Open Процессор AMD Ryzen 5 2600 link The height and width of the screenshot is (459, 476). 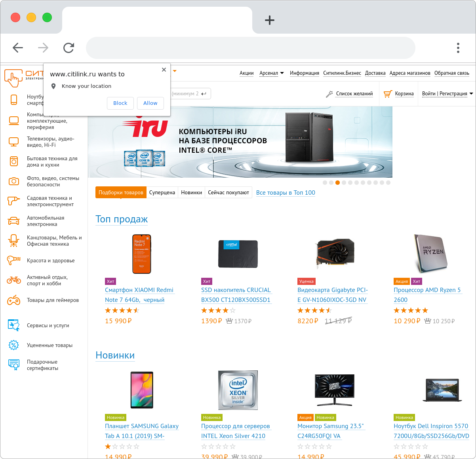pos(427,295)
